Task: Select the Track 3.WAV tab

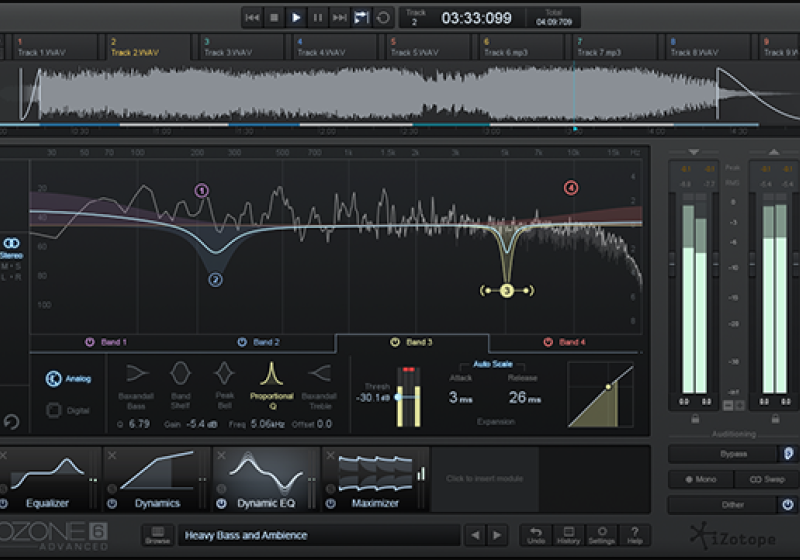Action: pyautogui.click(x=241, y=47)
